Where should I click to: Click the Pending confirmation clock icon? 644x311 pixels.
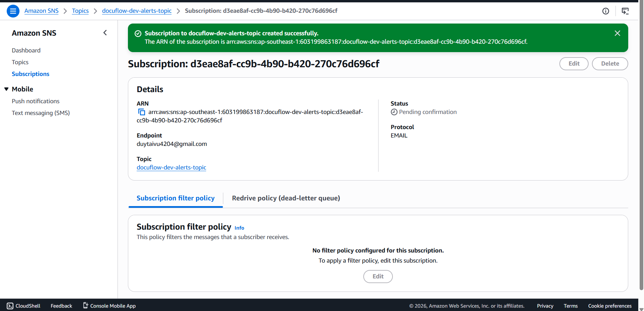(x=394, y=112)
